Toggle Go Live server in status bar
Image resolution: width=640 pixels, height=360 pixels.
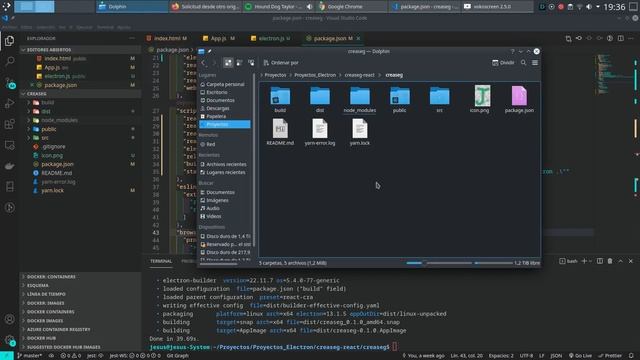(x=580, y=356)
